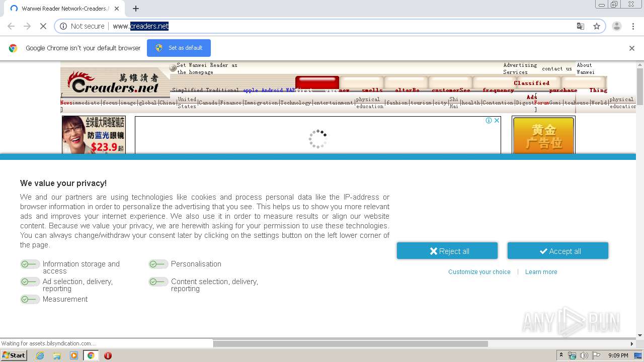Image resolution: width=644 pixels, height=362 pixels.
Task: Close the banner ad with X icon
Action: (x=497, y=120)
